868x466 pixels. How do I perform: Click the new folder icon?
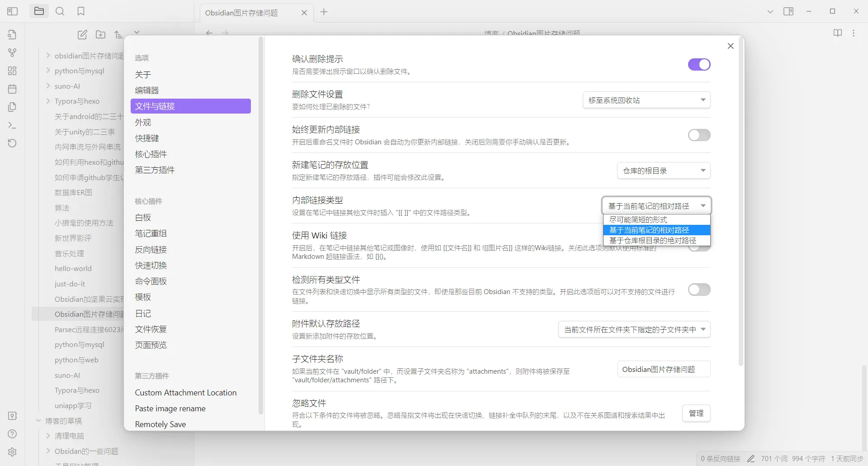100,34
